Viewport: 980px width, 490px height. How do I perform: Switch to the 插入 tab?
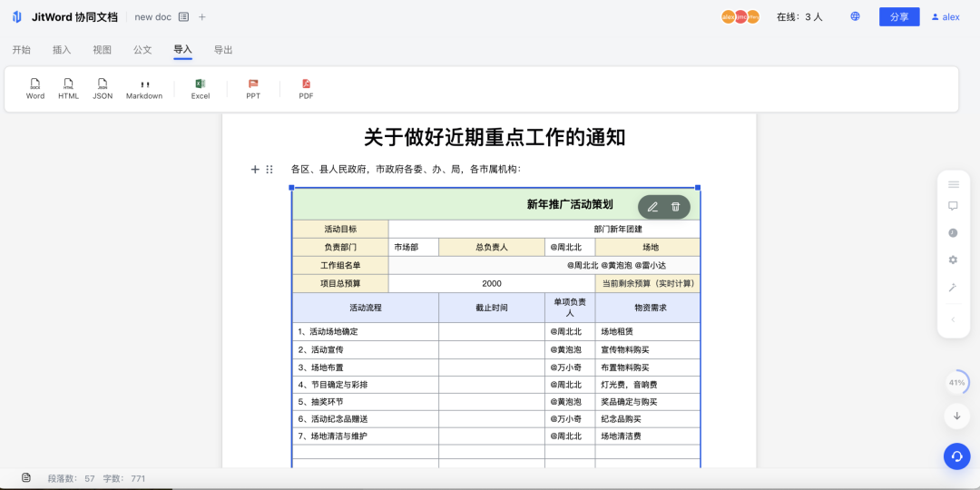(62, 50)
